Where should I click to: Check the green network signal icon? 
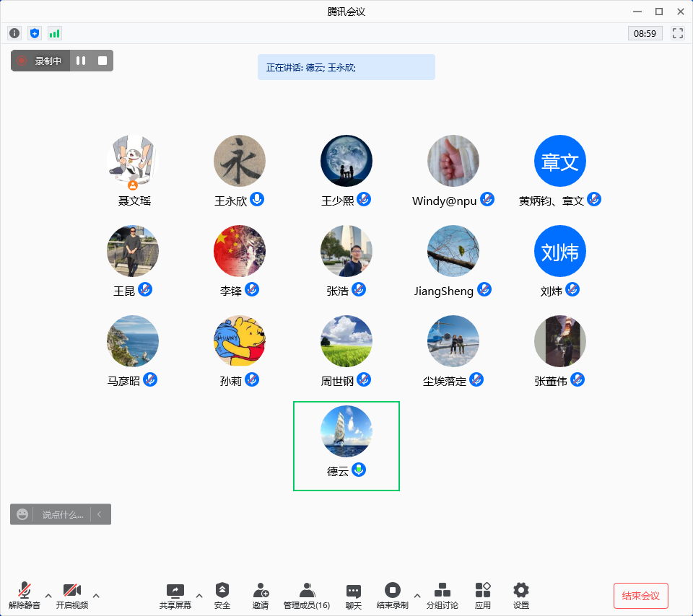pos(55,33)
